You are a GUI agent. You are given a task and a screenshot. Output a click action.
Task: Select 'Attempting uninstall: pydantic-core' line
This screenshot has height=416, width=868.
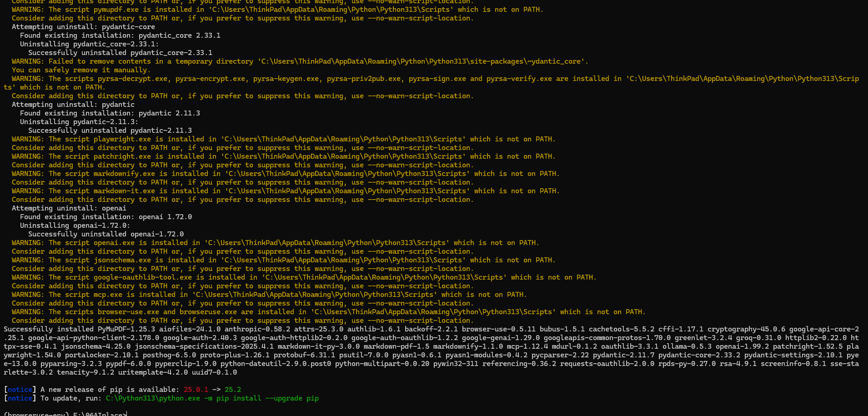click(83, 27)
